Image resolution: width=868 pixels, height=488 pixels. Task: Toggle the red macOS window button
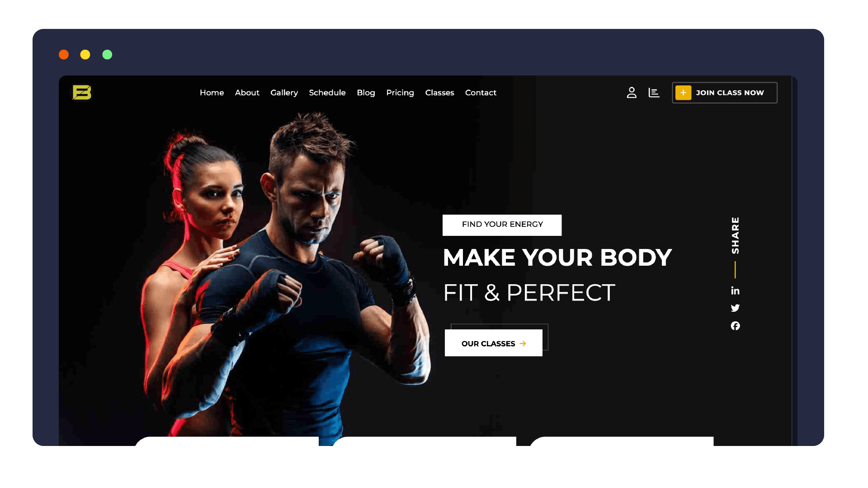pos(64,55)
